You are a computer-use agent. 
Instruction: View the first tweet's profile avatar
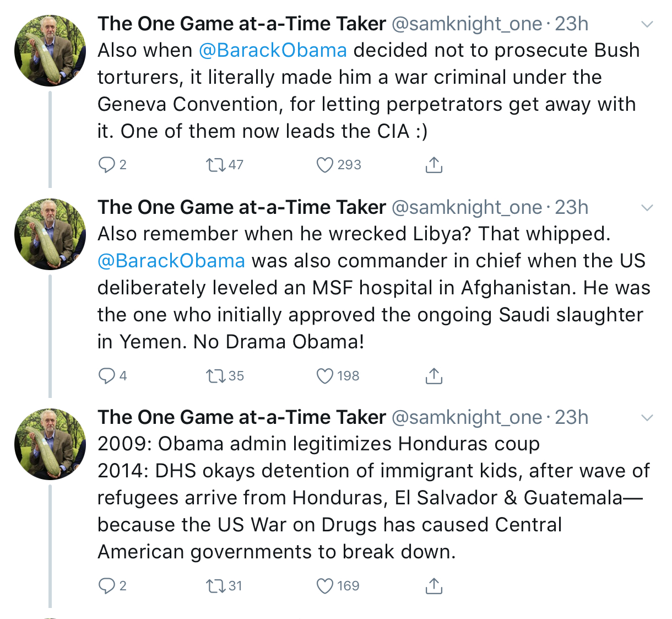click(50, 51)
